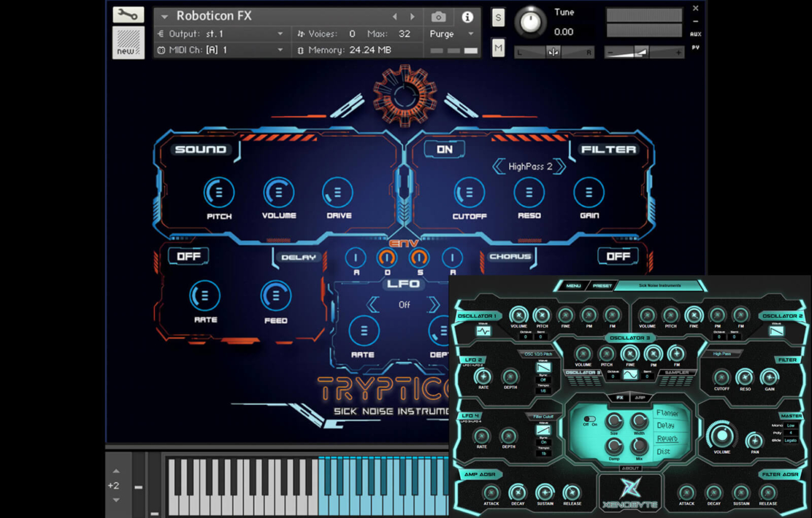Click Trypticon Sound Volume knob
This screenshot has width=812, height=518.
[279, 192]
